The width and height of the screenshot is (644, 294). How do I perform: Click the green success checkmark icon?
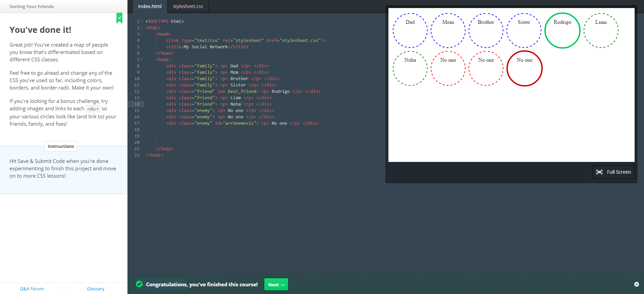tap(139, 284)
